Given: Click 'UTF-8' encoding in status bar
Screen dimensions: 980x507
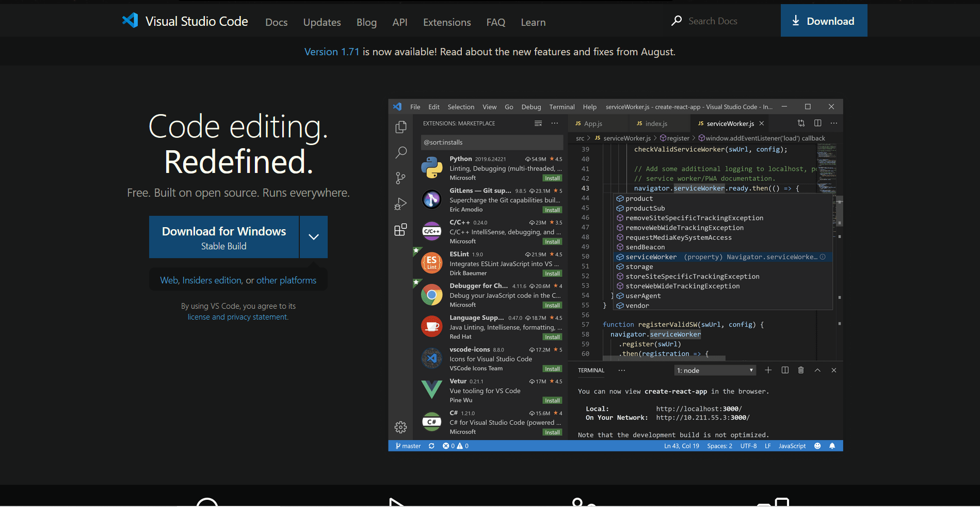Looking at the screenshot, I should tap(748, 446).
